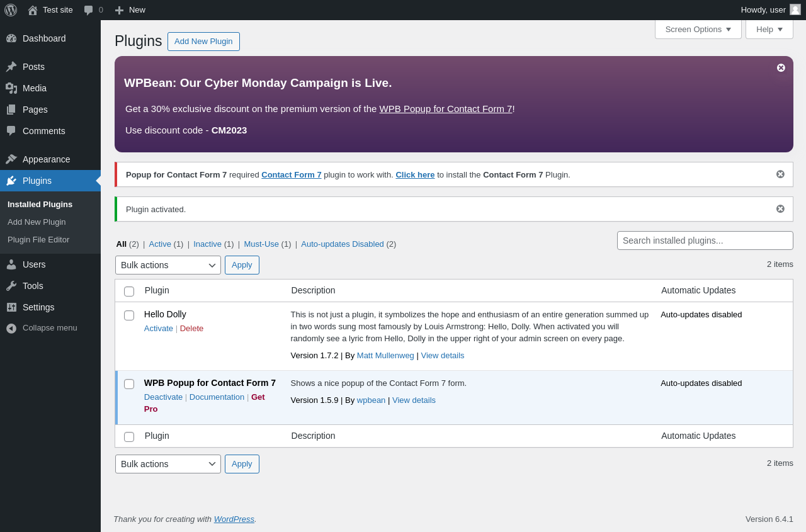Click the Collapse menu arrow icon
806x532 pixels.
pos(11,328)
